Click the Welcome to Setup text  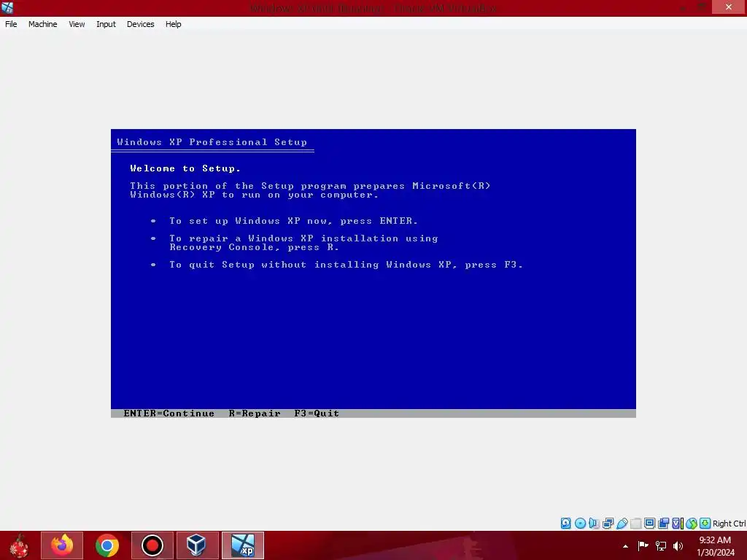click(x=185, y=168)
